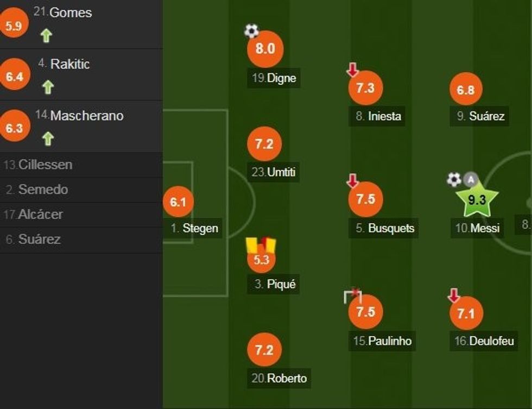
Task: Click the assist badge above Messi's star
Action: click(471, 179)
